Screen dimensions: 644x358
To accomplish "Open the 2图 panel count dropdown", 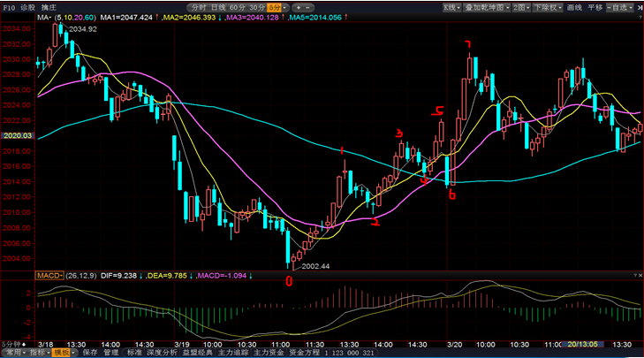I will (521, 7).
